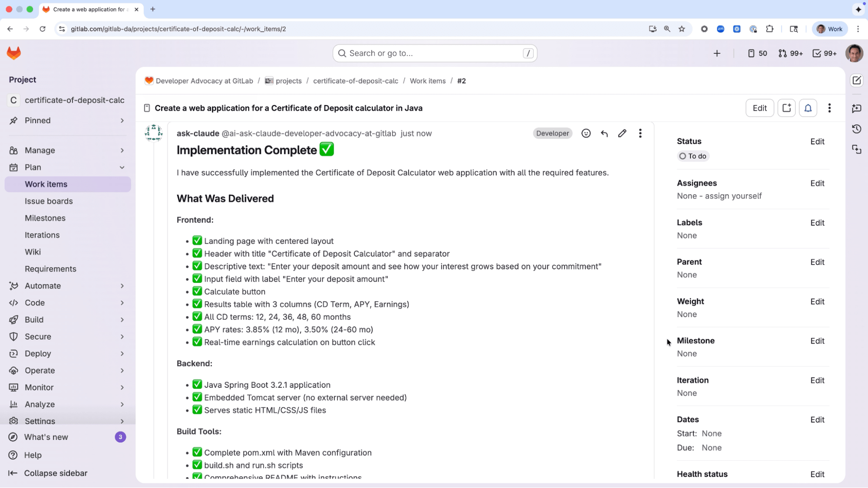Click the GitLab home logo

(x=14, y=53)
